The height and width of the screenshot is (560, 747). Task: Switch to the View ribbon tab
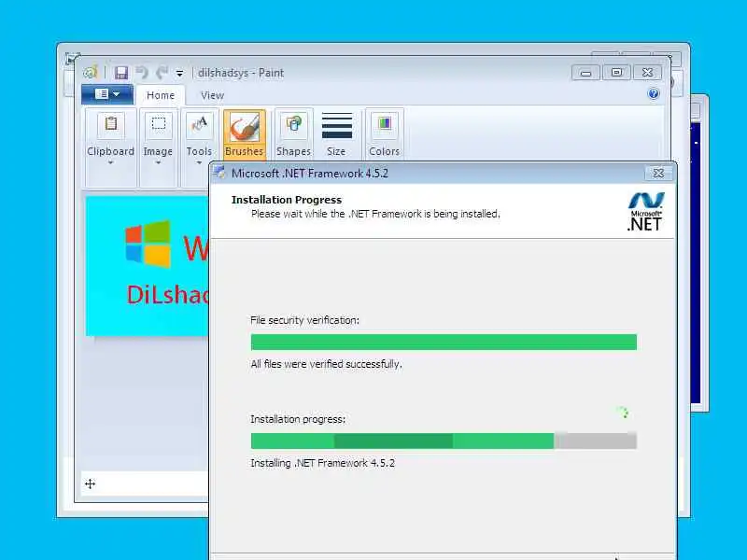tap(212, 95)
